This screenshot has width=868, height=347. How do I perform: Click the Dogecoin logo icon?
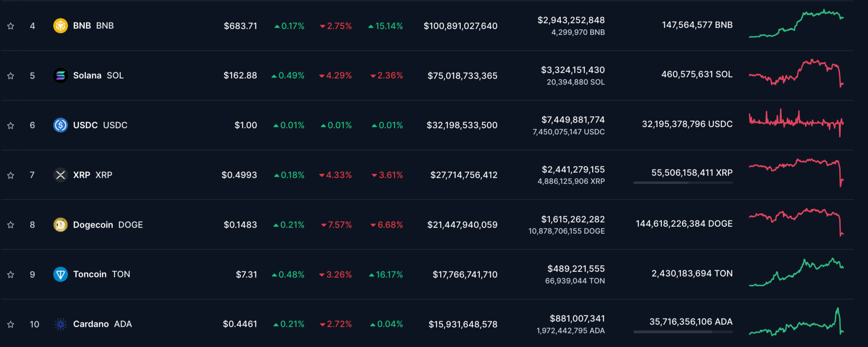click(61, 225)
